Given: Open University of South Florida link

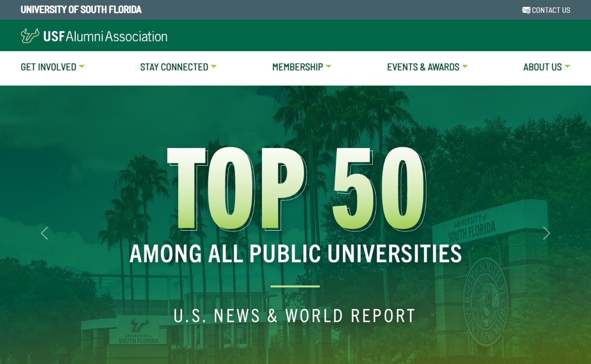Looking at the screenshot, I should pos(81,10).
